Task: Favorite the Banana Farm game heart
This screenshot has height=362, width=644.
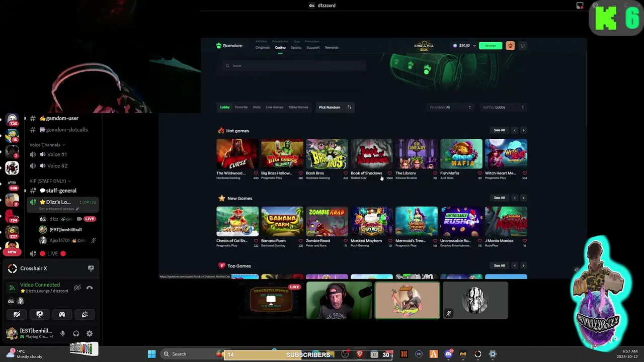Action: click(x=301, y=241)
